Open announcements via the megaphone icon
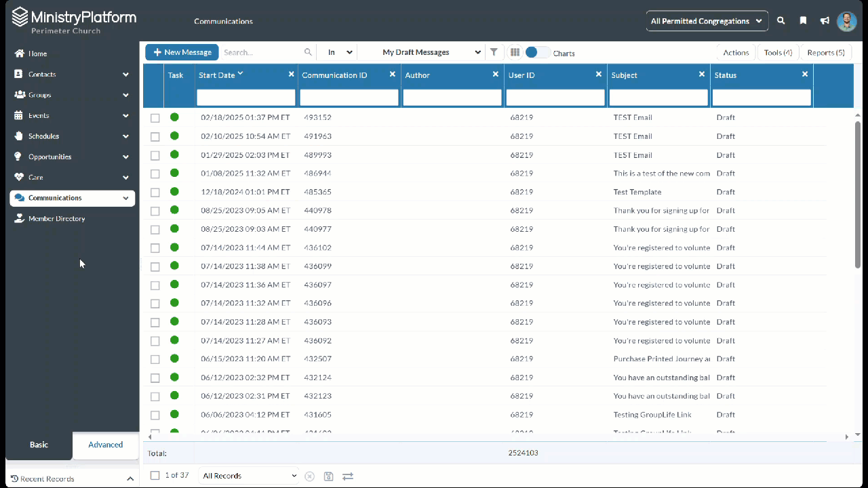Screen dimensions: 868x488 (825, 21)
